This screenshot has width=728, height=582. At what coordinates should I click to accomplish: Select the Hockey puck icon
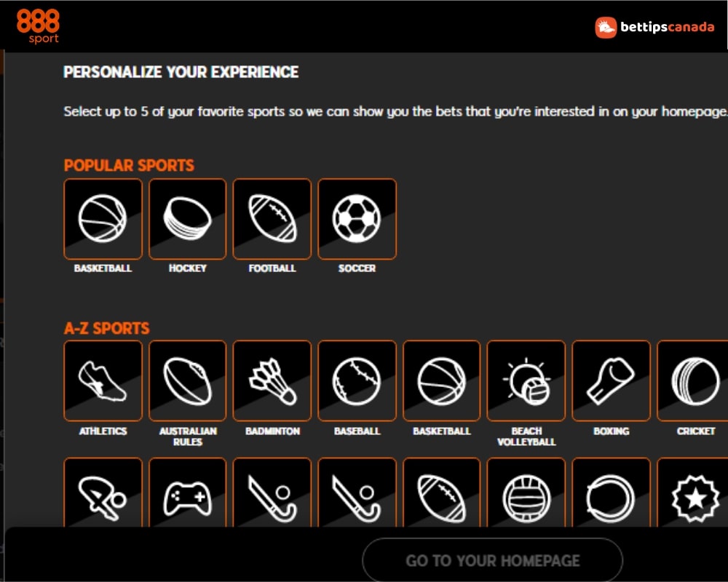(x=188, y=218)
